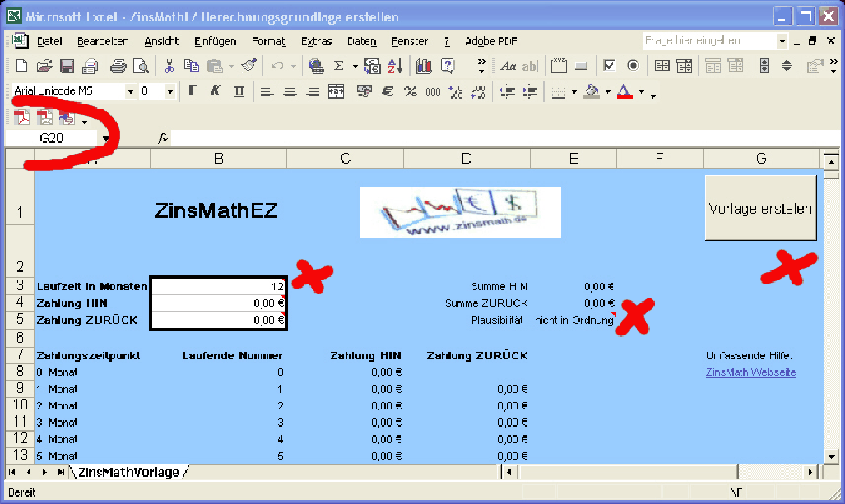
Task: Cut the selection with the scissors icon
Action: tap(169, 66)
